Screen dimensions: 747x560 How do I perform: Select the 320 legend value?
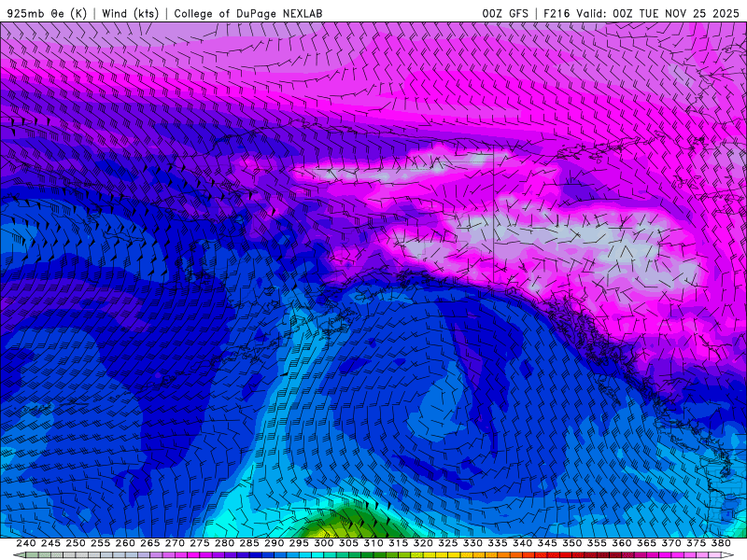click(x=423, y=543)
